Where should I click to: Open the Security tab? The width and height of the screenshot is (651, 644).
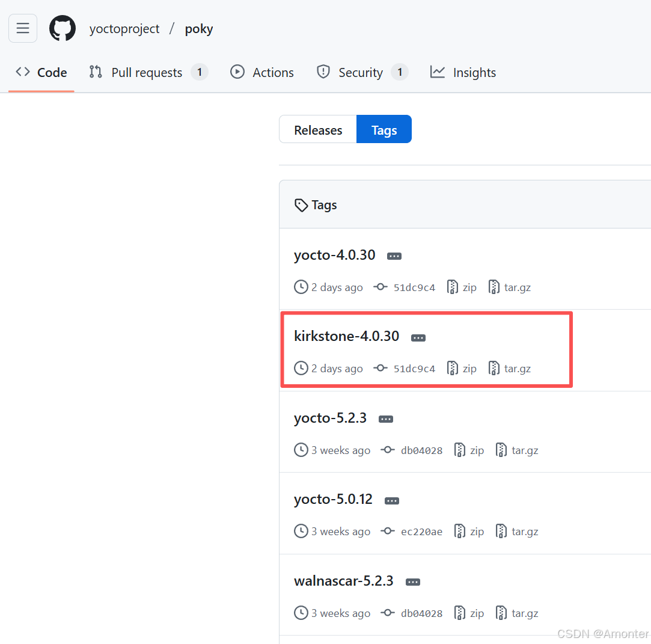click(x=362, y=72)
